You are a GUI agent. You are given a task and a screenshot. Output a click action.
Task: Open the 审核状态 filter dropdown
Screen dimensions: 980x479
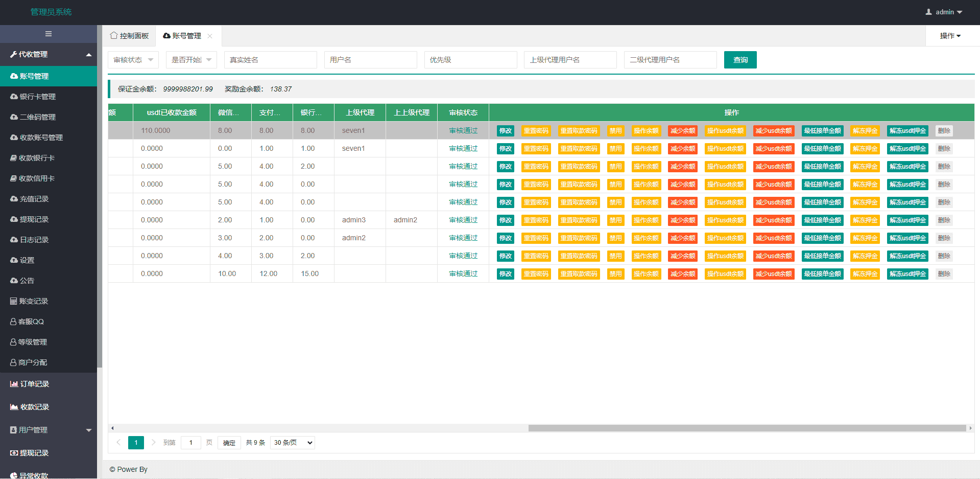point(133,60)
